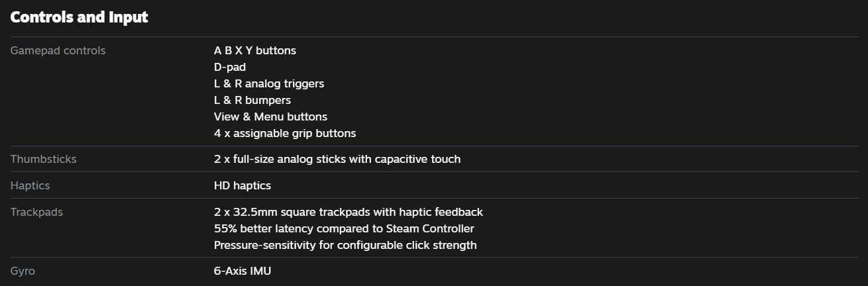Click the 'Gyro' row label

(23, 271)
